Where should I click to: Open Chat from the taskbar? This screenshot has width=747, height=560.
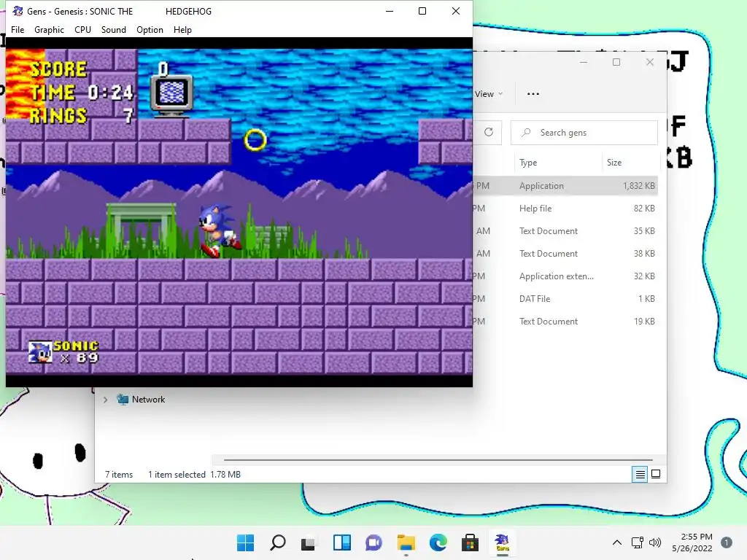click(373, 542)
